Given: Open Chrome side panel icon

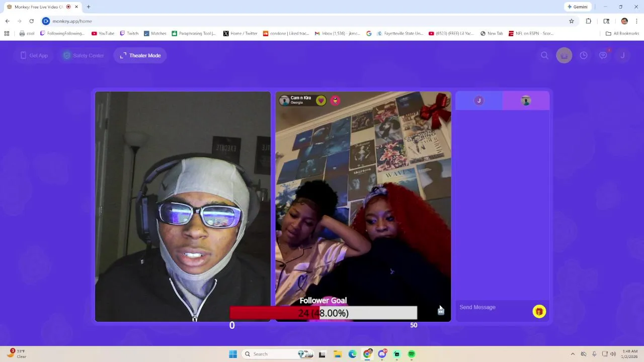Looking at the screenshot, I should [x=606, y=21].
